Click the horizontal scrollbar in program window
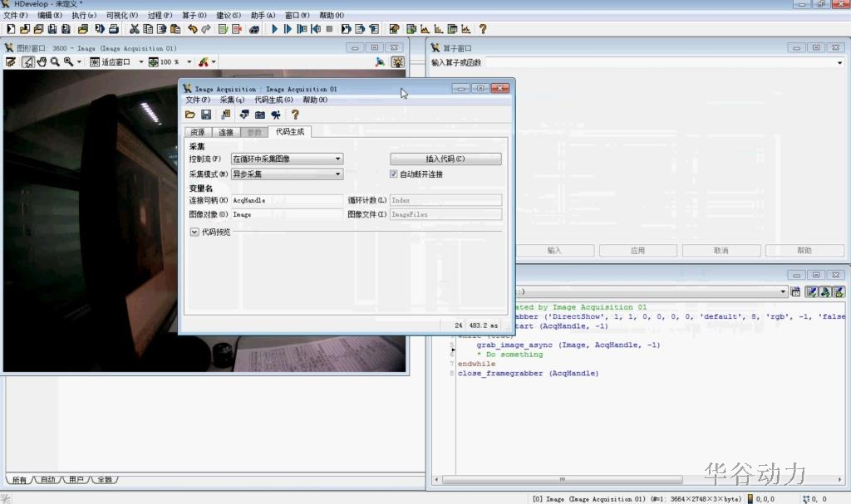 (x=563, y=480)
